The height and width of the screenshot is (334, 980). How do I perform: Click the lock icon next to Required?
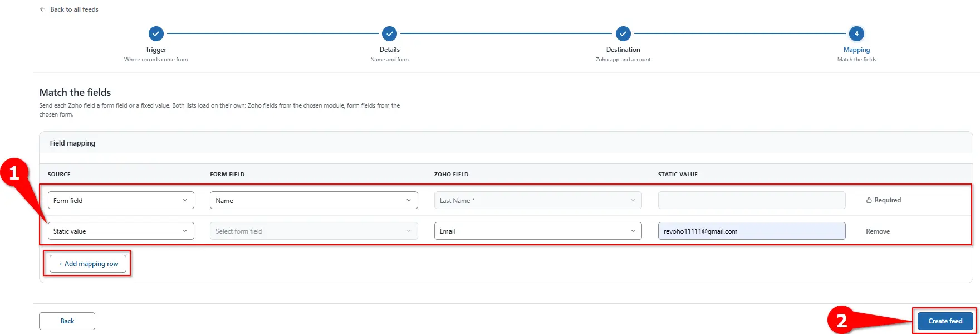[x=869, y=200]
